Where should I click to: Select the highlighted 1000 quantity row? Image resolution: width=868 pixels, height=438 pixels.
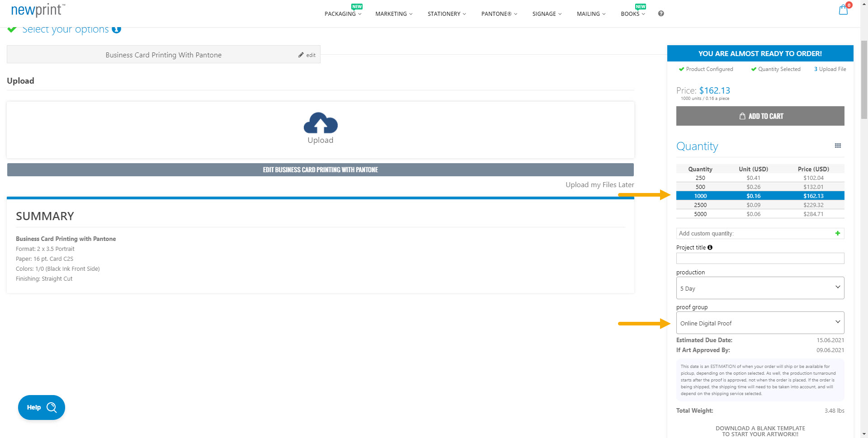pyautogui.click(x=760, y=196)
